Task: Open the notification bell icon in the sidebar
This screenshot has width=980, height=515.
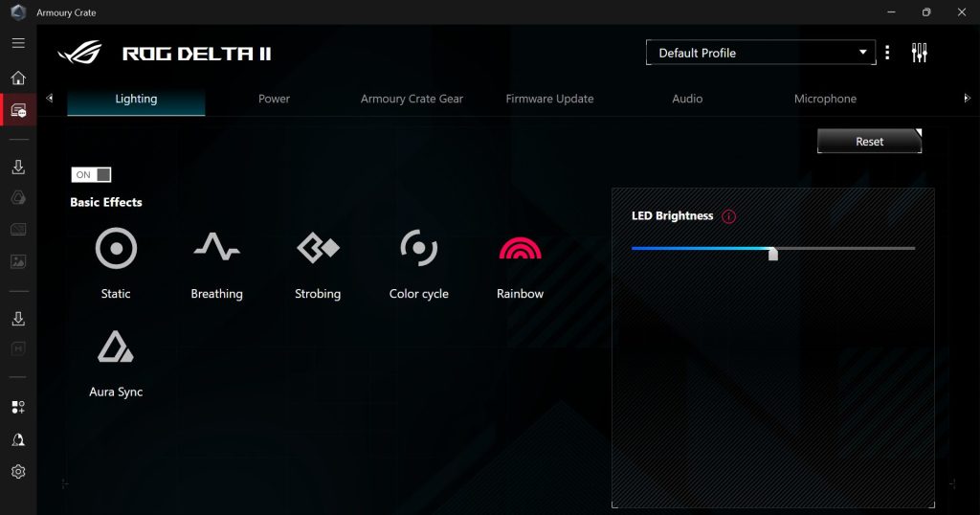Action: tap(18, 440)
